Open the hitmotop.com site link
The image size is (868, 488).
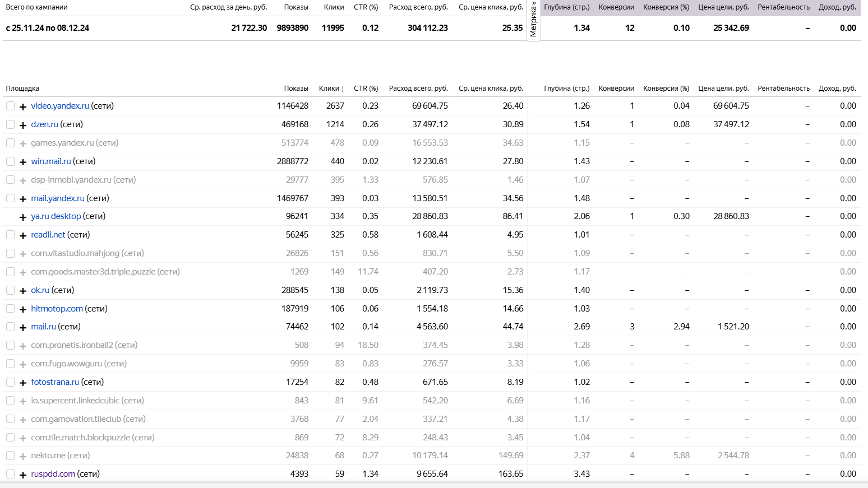57,309
